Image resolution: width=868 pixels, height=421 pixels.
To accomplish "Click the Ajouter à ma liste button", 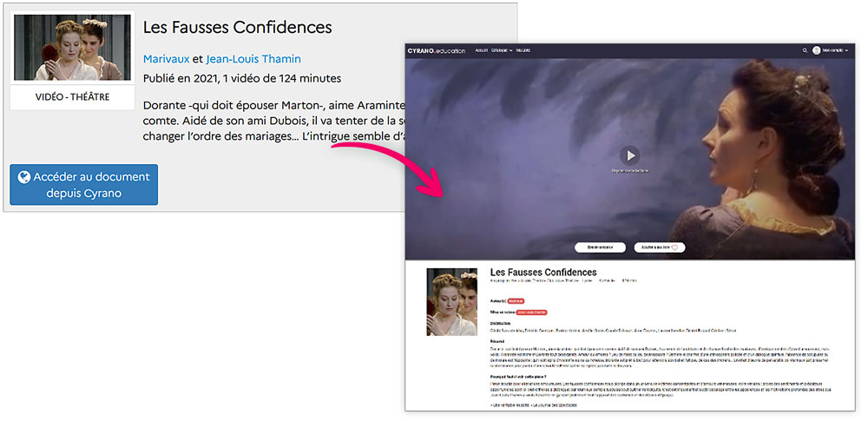I will [x=660, y=247].
